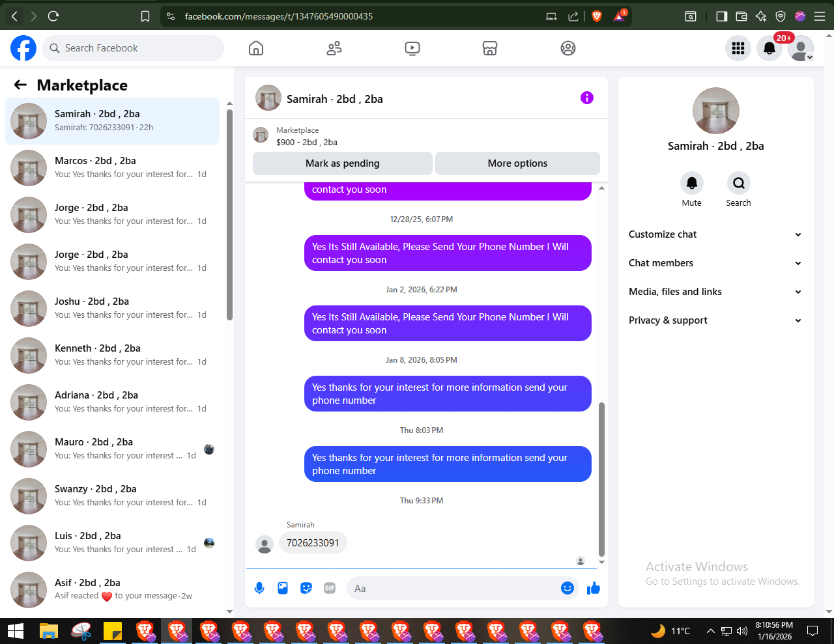The height and width of the screenshot is (644, 834).
Task: Click the Thu 9:33 PM timestamp
Action: [422, 501]
